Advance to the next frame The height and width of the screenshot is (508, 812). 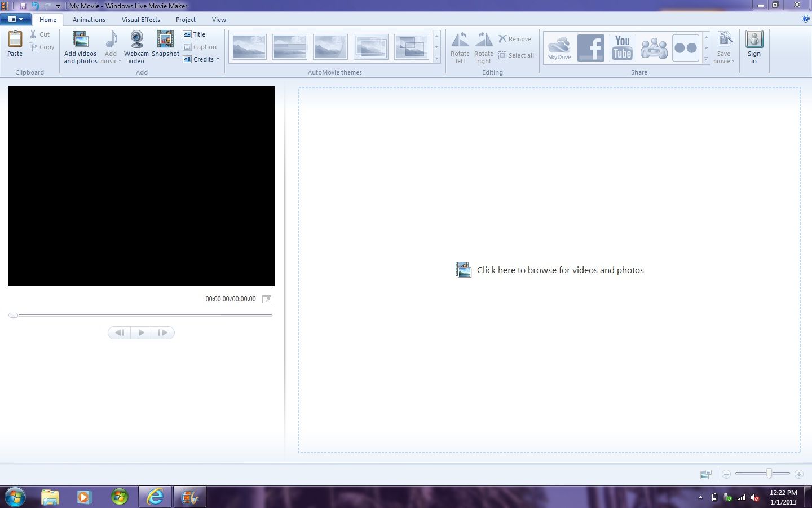click(163, 332)
